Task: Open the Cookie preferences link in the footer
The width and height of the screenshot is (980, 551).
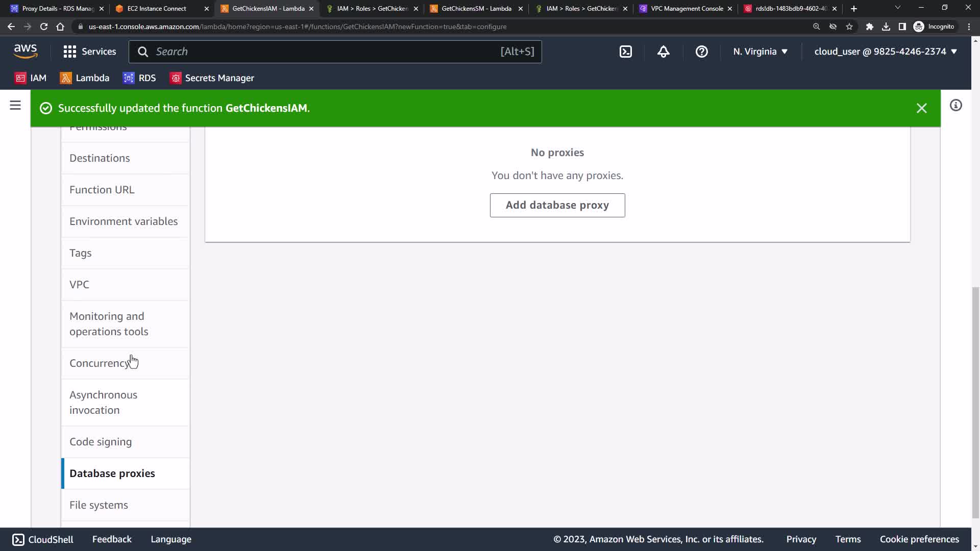Action: click(919, 539)
